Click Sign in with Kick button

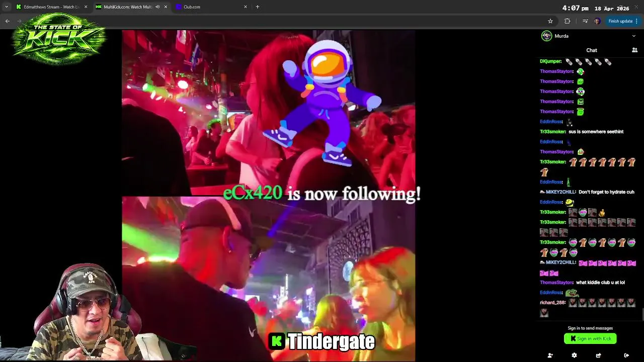[590, 338]
